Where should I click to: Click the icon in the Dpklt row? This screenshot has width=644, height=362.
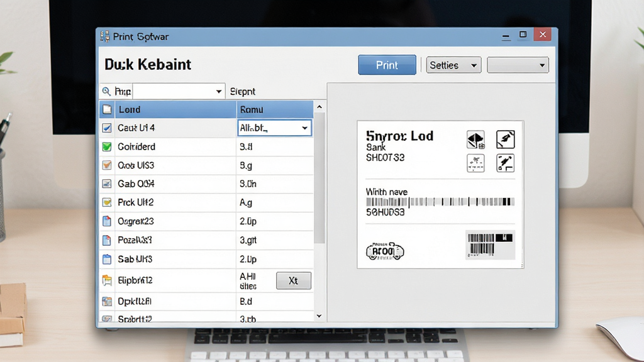tap(107, 302)
